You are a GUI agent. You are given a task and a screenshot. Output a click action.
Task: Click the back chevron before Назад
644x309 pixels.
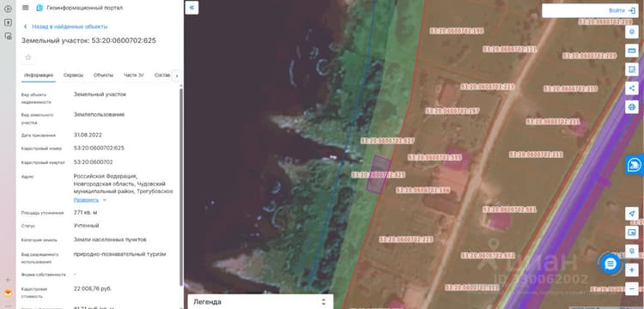click(x=26, y=27)
